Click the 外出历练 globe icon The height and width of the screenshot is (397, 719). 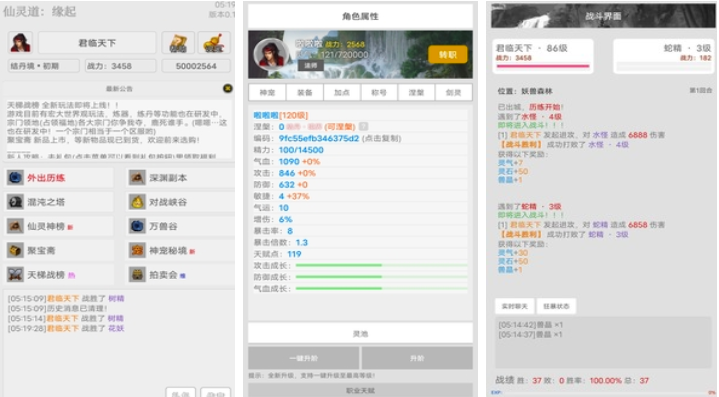(x=15, y=177)
